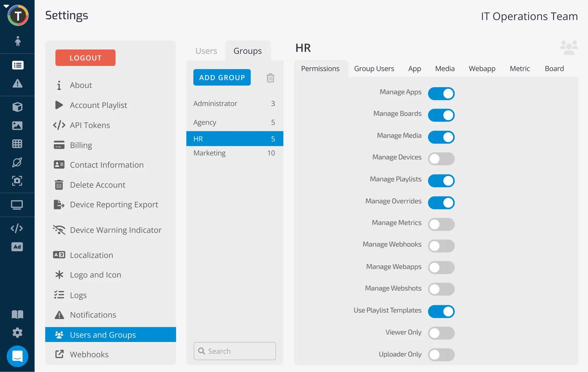This screenshot has height=372, width=588.
Task: Open the playlist list icon in sidebar
Action: (17, 65)
